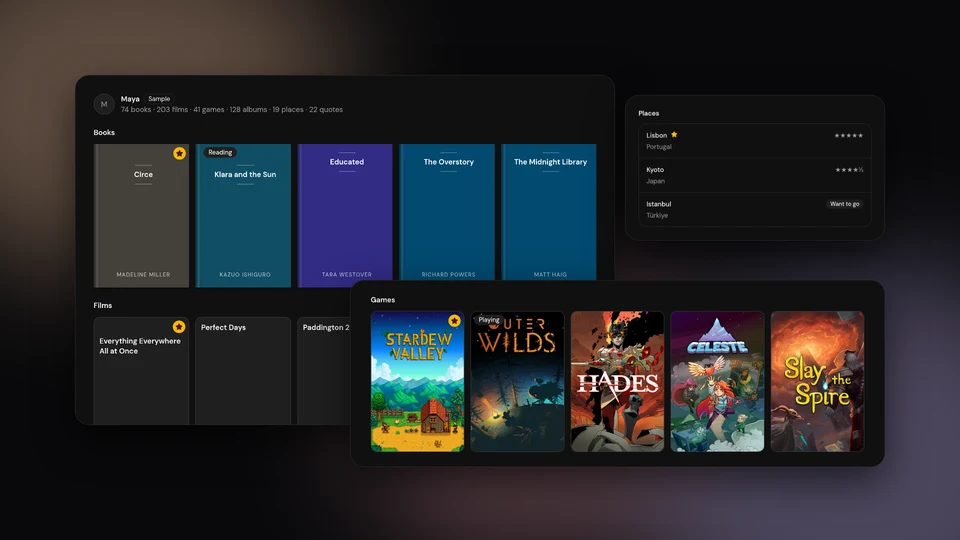Open the Slay the Spire game cover
This screenshot has width=960, height=540.
pos(817,381)
